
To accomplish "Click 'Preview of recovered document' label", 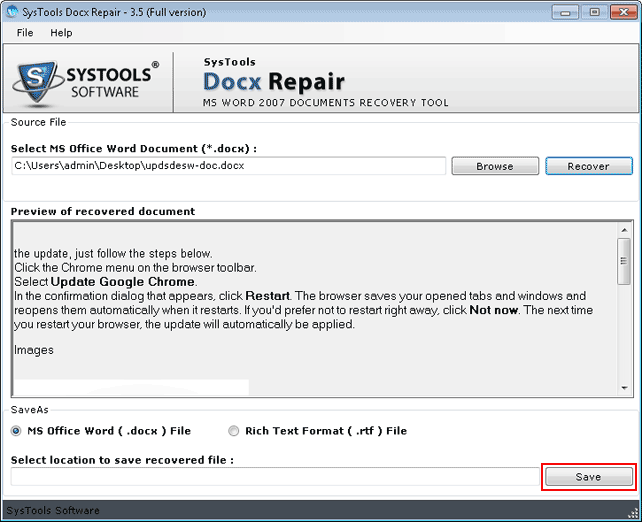I will [103, 211].
